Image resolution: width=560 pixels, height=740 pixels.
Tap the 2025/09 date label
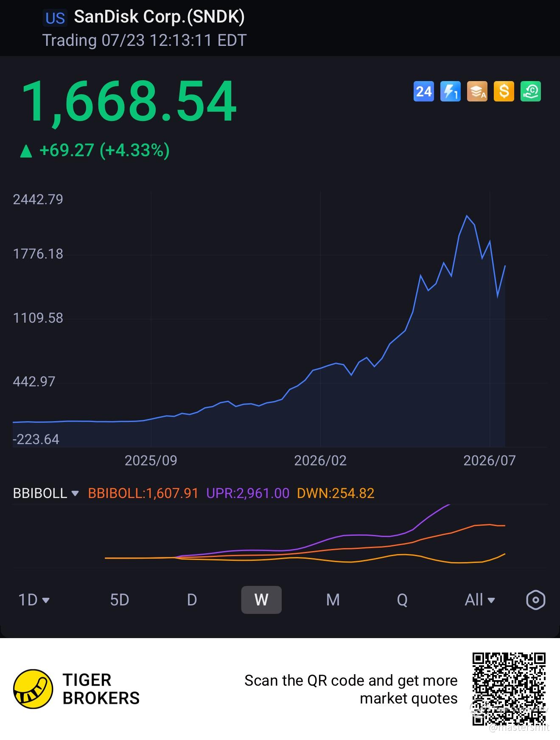151,461
